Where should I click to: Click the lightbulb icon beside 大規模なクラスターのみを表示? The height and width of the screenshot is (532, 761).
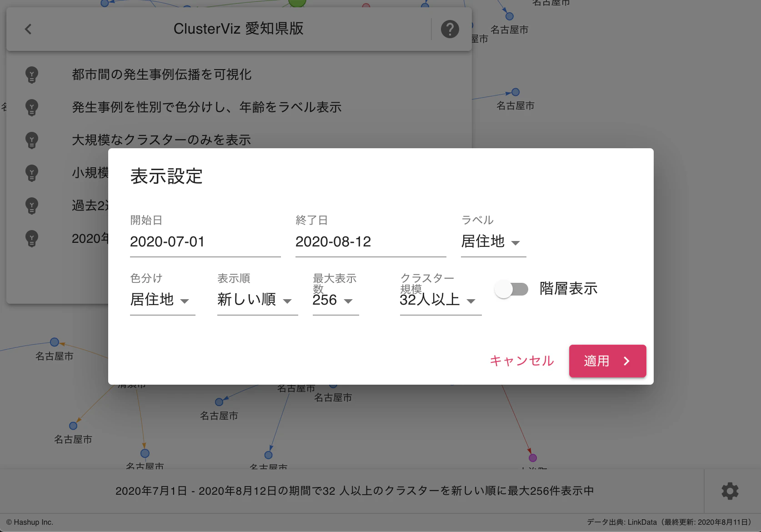pos(32,140)
